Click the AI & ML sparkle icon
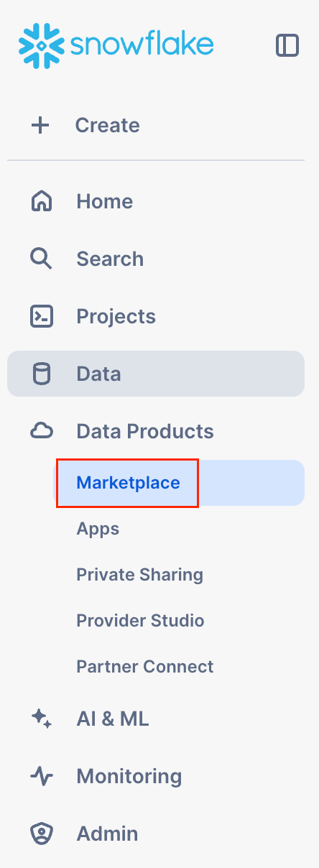 point(41,719)
